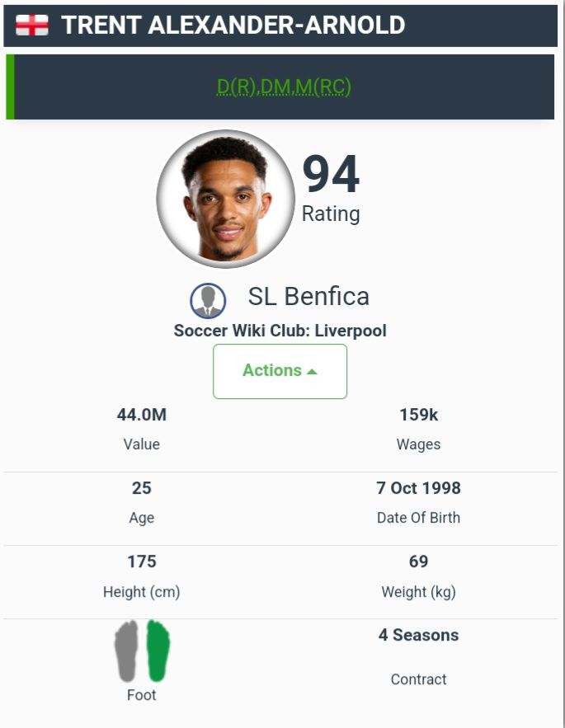Select the 159k wages figure
Image resolution: width=565 pixels, height=728 pixels.
[418, 415]
